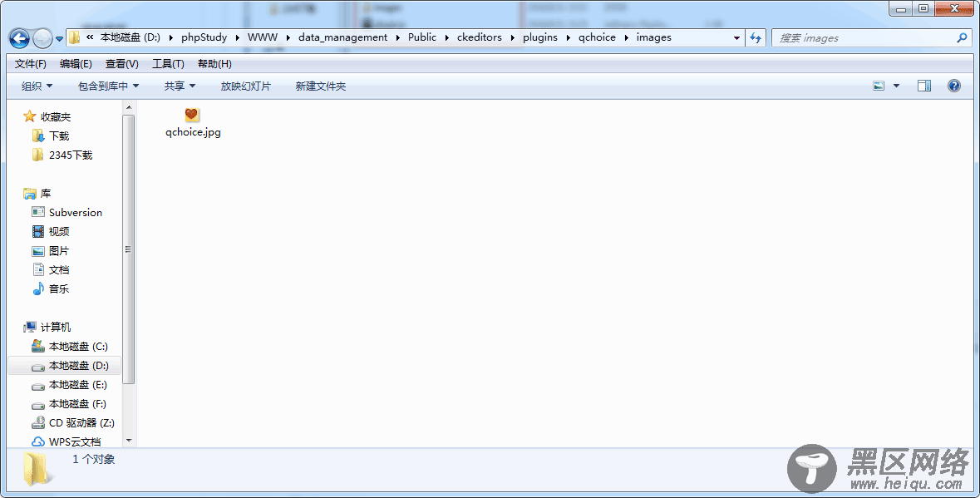Expand the 组织 (Organize) dropdown
This screenshot has width=980, height=498.
(x=37, y=86)
